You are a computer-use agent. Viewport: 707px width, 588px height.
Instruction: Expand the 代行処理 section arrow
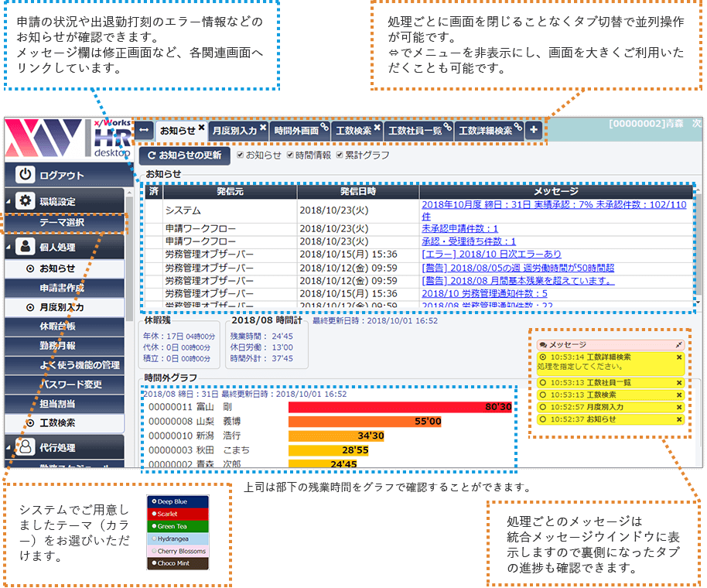(9, 447)
